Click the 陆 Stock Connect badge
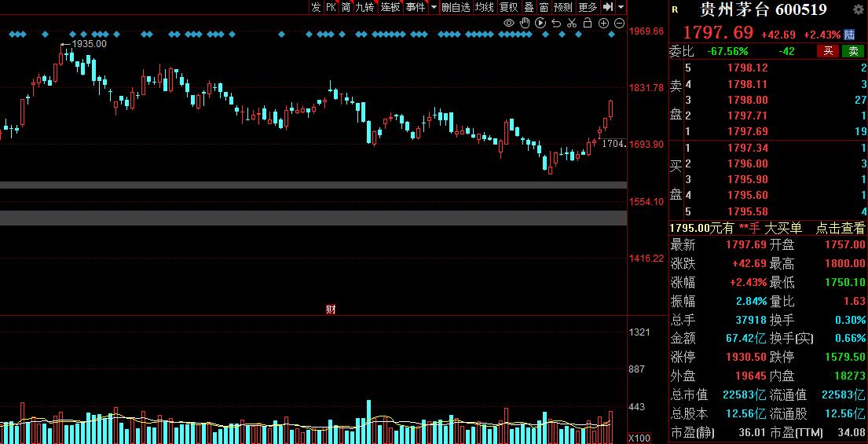This screenshot has height=444, width=868. pyautogui.click(x=850, y=35)
